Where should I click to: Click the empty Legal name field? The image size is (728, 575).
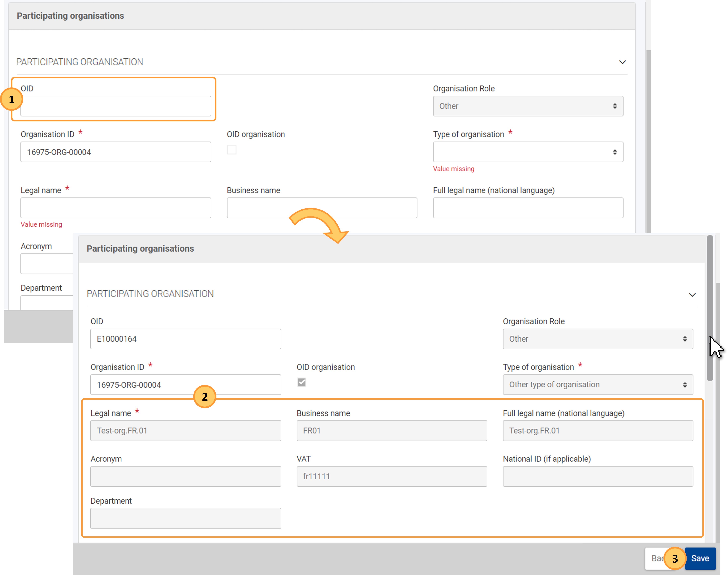click(x=116, y=208)
